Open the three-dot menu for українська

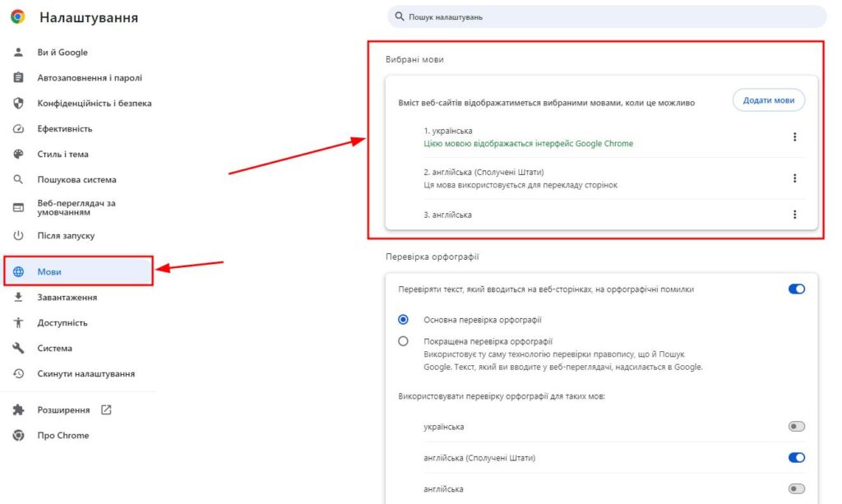click(795, 136)
